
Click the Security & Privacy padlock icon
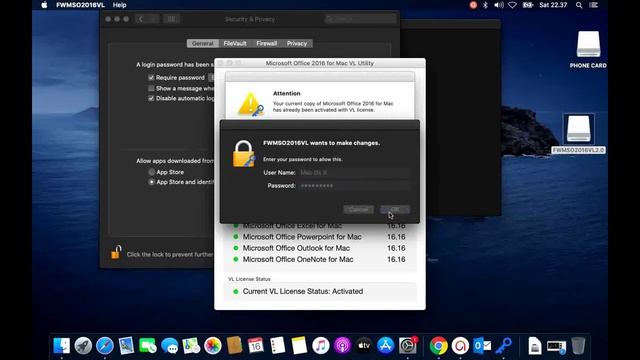(116, 252)
